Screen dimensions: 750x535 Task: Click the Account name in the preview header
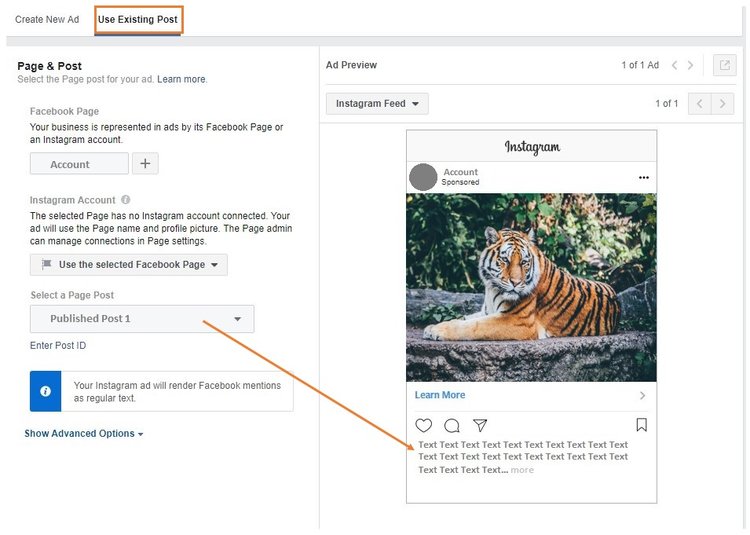(x=461, y=172)
